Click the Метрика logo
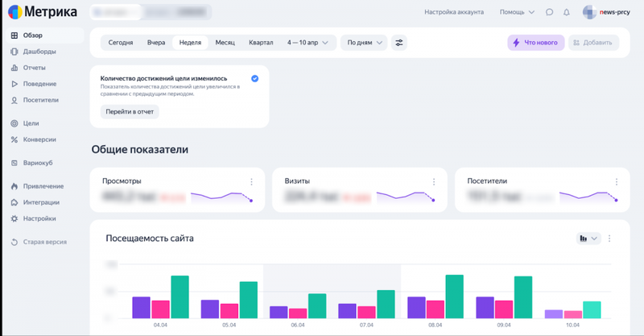Image resolution: width=644 pixels, height=336 pixels. point(43,12)
